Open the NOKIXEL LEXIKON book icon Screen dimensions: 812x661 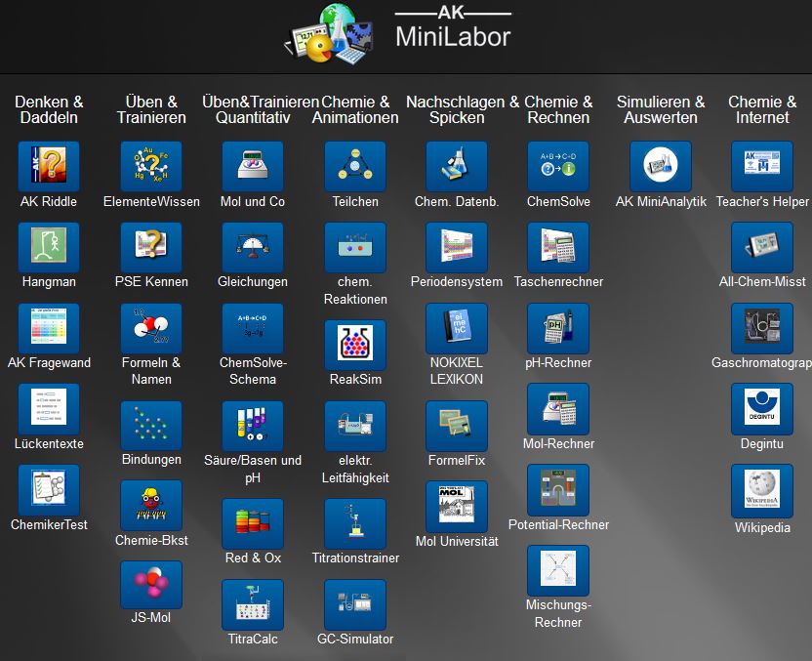tap(457, 328)
